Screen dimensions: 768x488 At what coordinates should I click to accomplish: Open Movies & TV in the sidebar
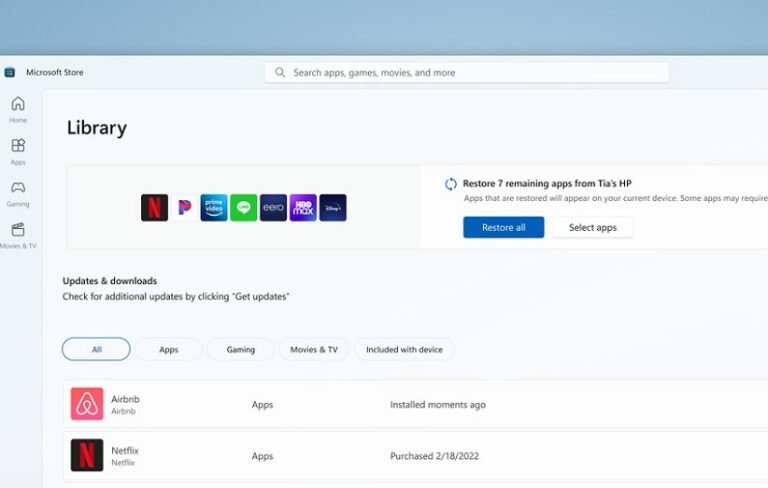click(x=18, y=235)
